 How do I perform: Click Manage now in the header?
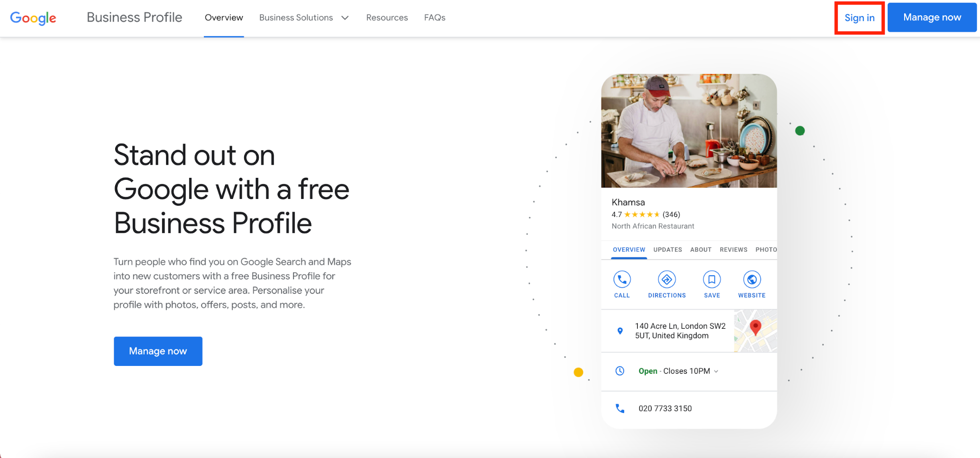click(x=932, y=17)
